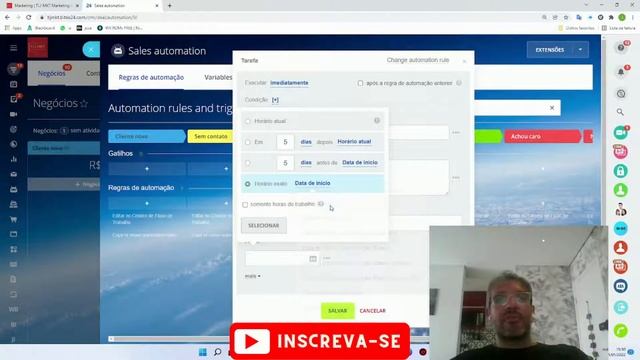Screen dimensions: 640x360
Task: Open the Condição [+] selector
Action: [275, 100]
